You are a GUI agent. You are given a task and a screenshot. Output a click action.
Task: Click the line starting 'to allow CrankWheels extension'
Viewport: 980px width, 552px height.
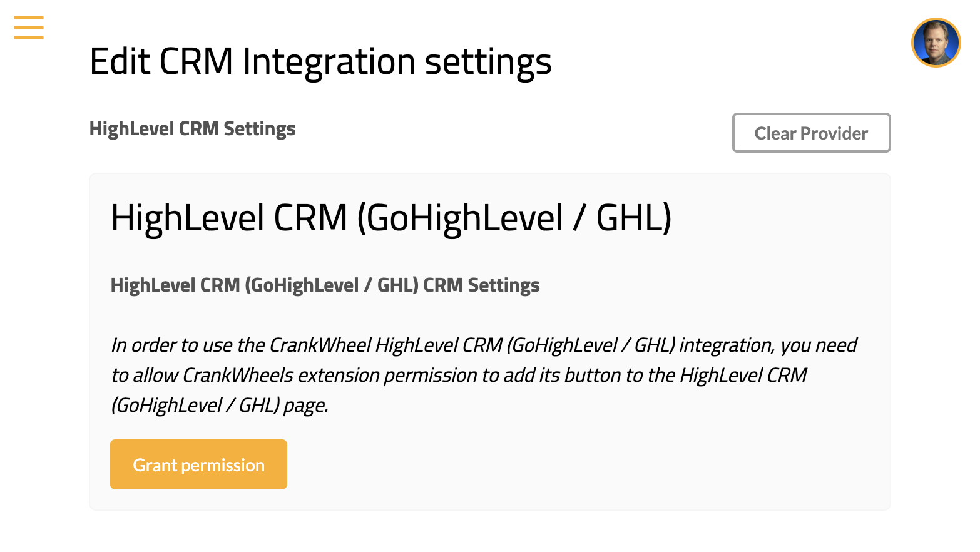458,376
